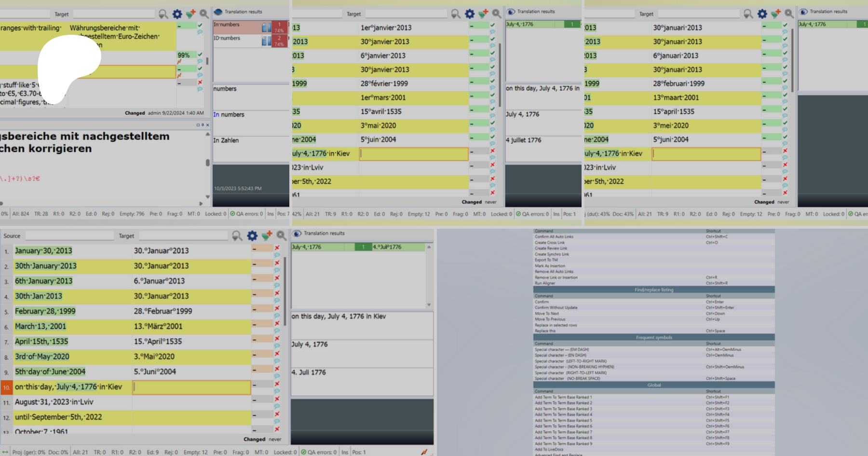
Task: Toggle confirmed checkmark on '1er janvier 2013' row
Action: point(492,25)
